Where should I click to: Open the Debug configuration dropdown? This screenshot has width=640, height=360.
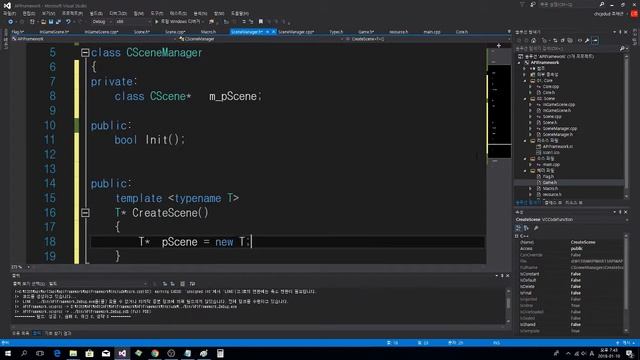click(x=101, y=22)
